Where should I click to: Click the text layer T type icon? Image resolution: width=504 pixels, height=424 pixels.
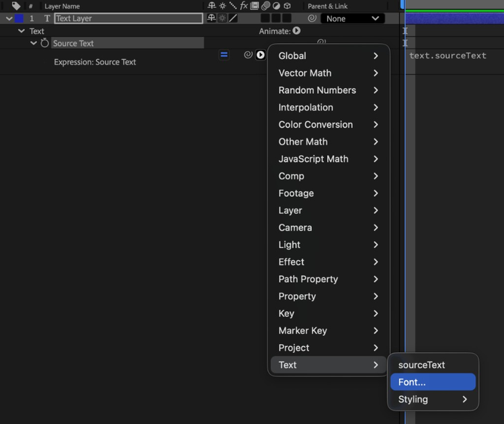point(47,18)
